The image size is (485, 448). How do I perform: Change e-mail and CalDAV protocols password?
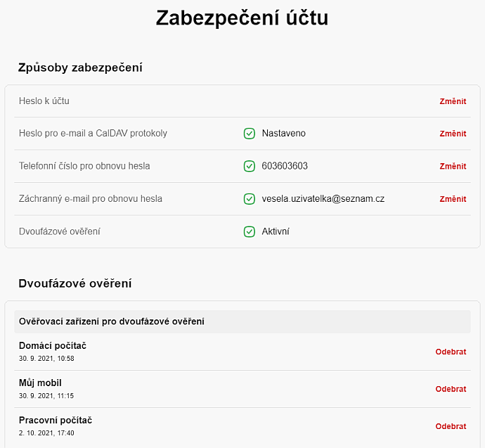(453, 134)
